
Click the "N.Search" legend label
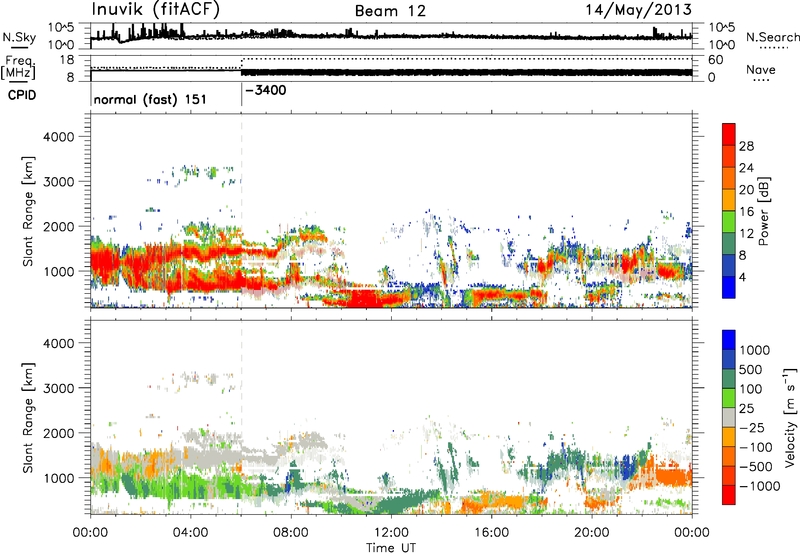772,37
